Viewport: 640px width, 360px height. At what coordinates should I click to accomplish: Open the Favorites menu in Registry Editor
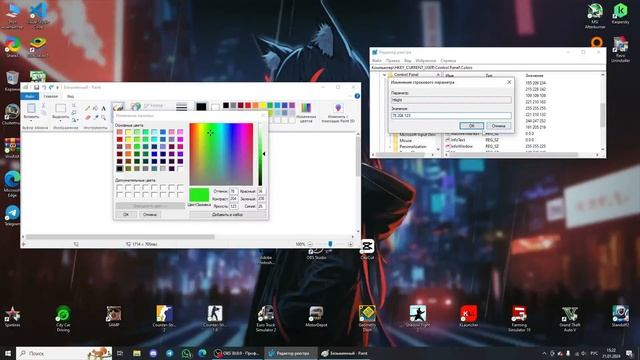[x=426, y=61]
